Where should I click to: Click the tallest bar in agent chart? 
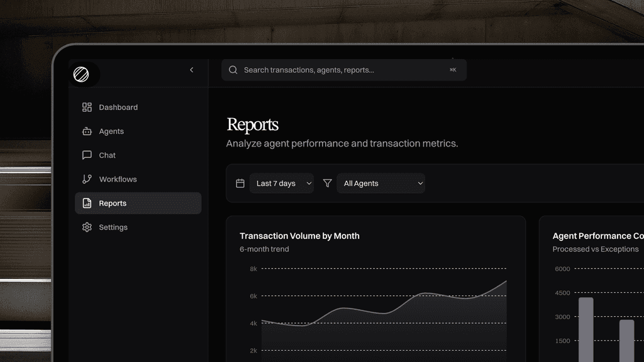pyautogui.click(x=586, y=329)
